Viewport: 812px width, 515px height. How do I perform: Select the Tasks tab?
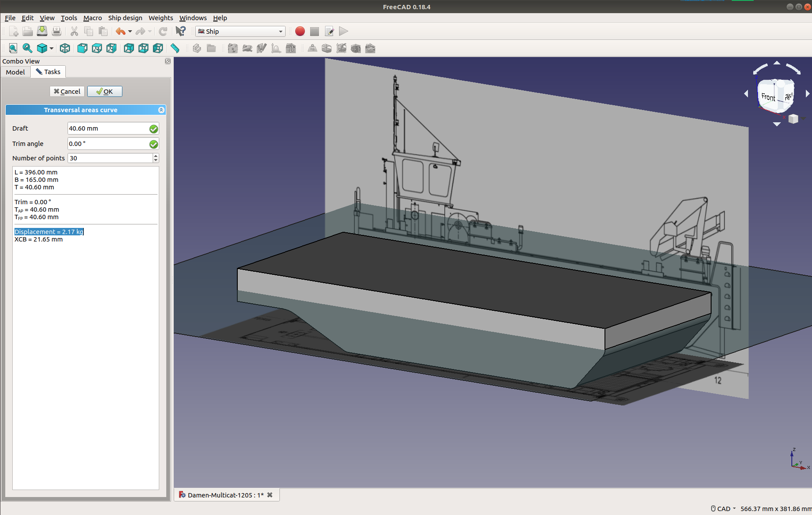point(48,72)
